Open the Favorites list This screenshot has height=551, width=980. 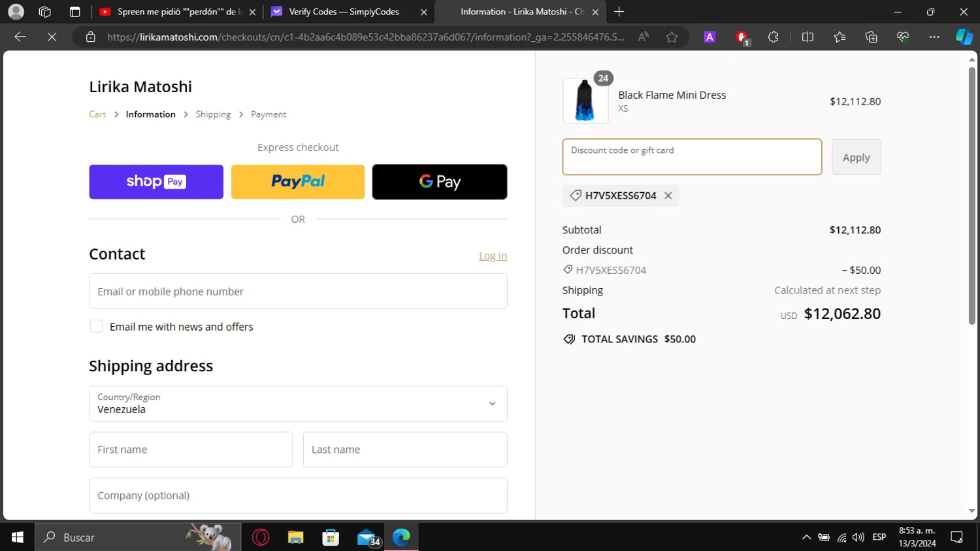tap(840, 37)
